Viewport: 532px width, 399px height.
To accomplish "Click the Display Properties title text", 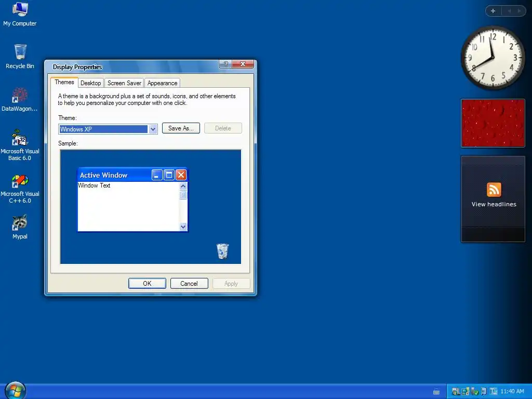I will [77, 67].
